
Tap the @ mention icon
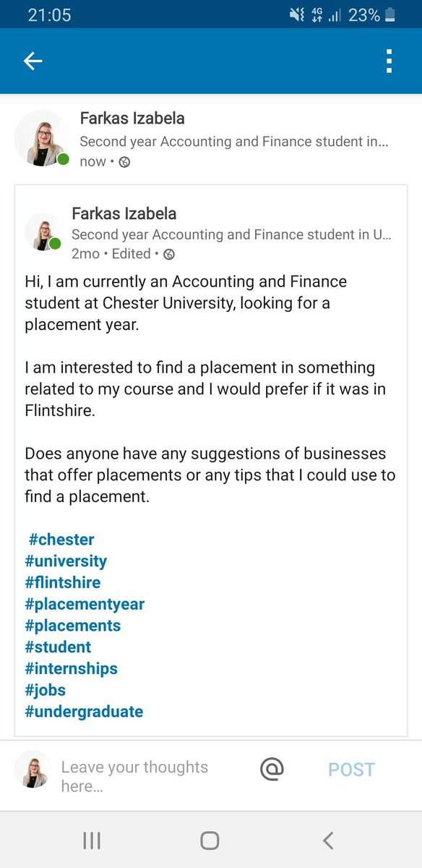(272, 769)
